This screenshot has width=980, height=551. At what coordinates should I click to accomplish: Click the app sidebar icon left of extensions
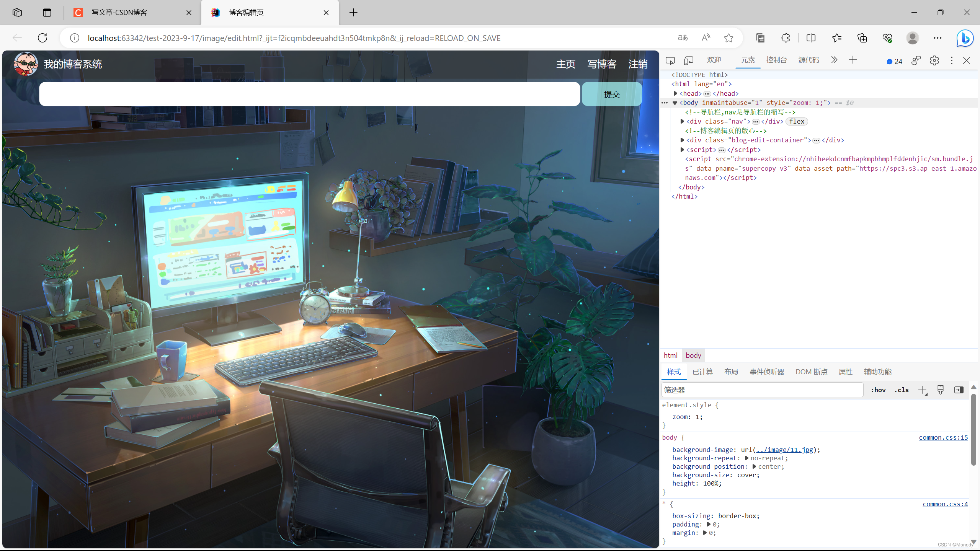tap(760, 38)
